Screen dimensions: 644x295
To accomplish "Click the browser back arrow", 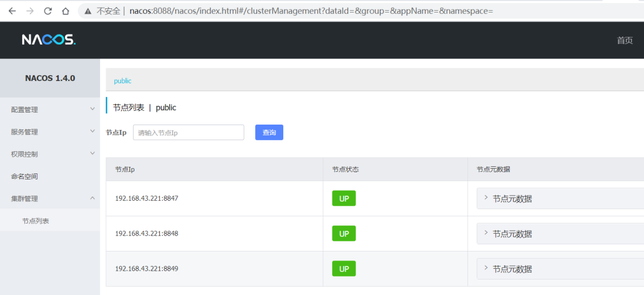I will (x=12, y=11).
